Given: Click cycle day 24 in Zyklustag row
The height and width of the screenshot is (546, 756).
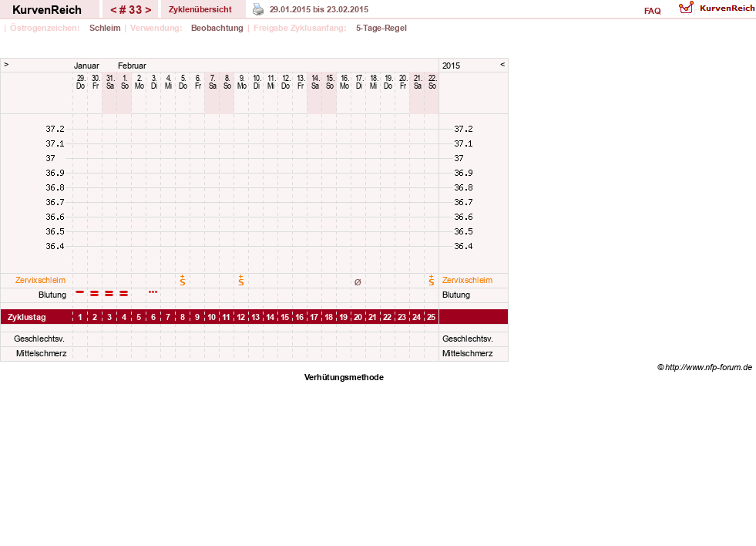Looking at the screenshot, I should (416, 318).
